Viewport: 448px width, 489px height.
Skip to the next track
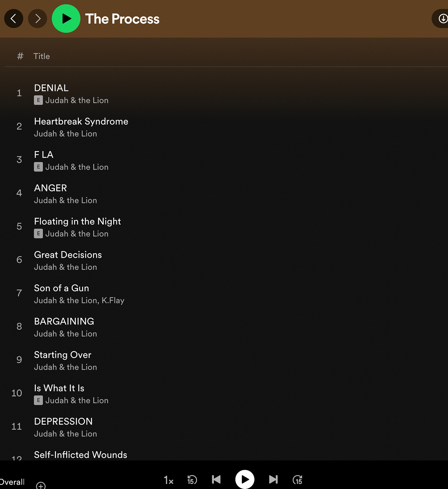click(273, 479)
